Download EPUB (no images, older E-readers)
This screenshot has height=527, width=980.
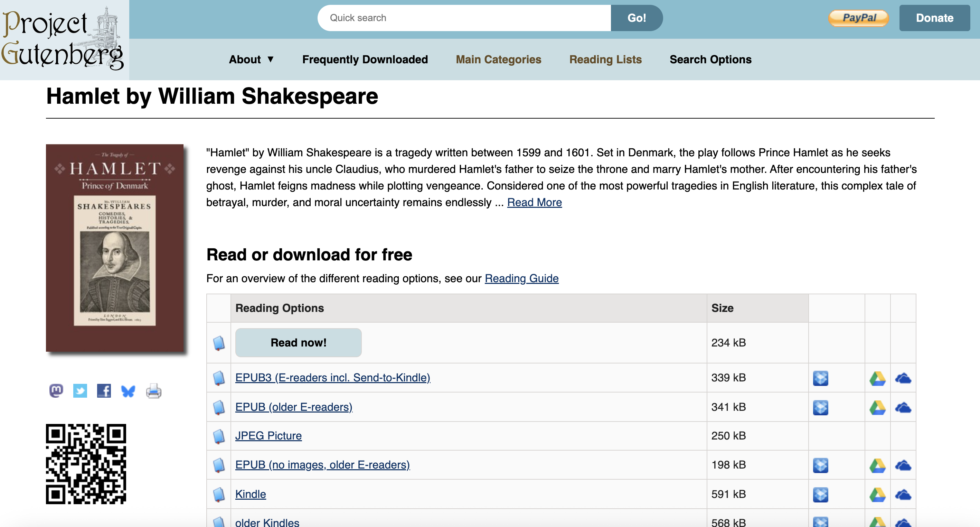coord(322,465)
